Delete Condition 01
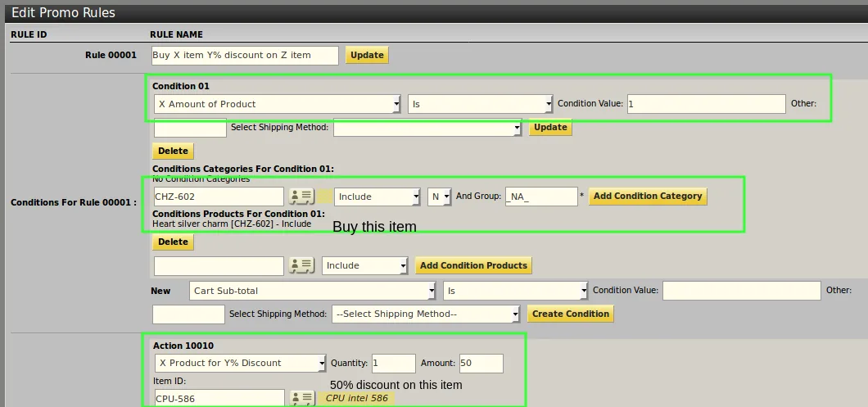 [x=174, y=151]
